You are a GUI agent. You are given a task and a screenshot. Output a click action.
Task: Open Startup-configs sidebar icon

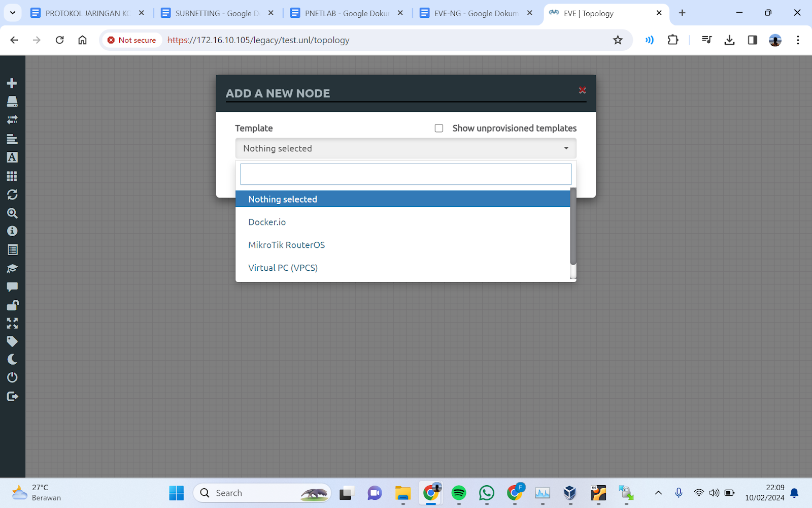pos(12,139)
